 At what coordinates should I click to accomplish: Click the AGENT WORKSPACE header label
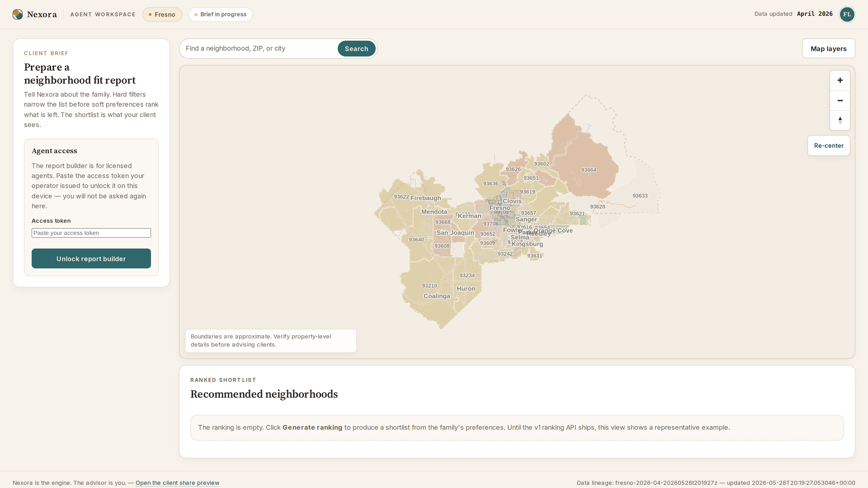coord(103,14)
